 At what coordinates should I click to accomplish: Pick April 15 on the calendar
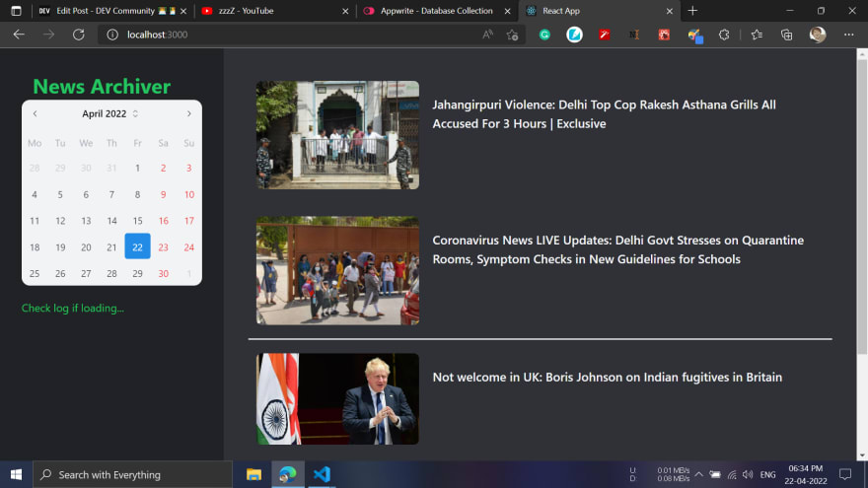click(137, 221)
